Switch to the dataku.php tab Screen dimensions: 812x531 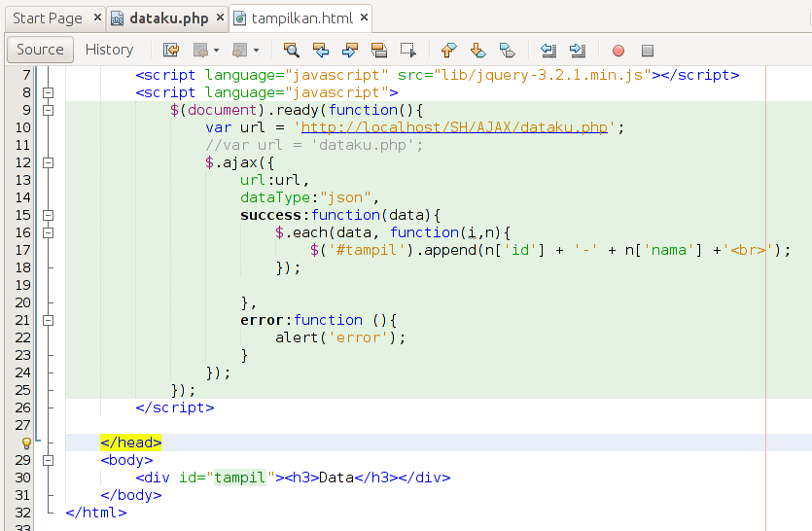(x=169, y=18)
